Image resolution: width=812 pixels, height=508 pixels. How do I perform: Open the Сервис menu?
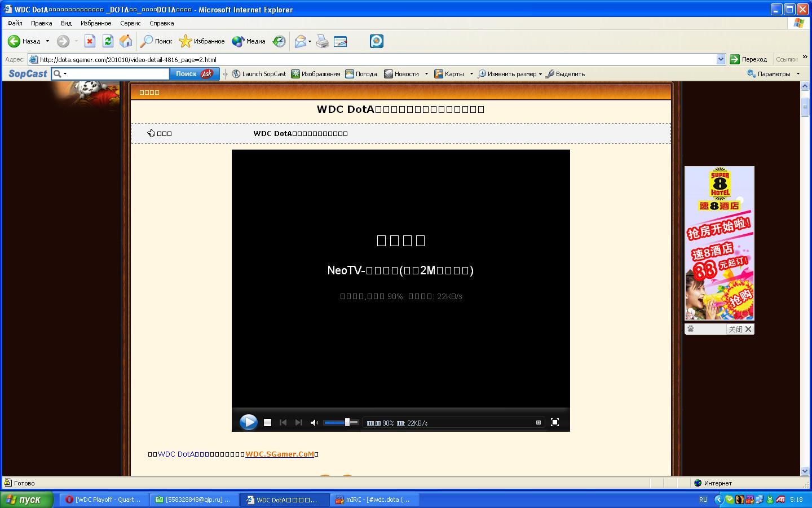pyautogui.click(x=130, y=23)
